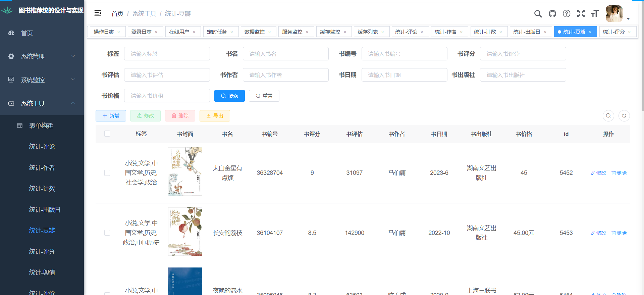The image size is (644, 295).
Task: Open 统计-作者 in the sidebar
Action: coord(42,167)
